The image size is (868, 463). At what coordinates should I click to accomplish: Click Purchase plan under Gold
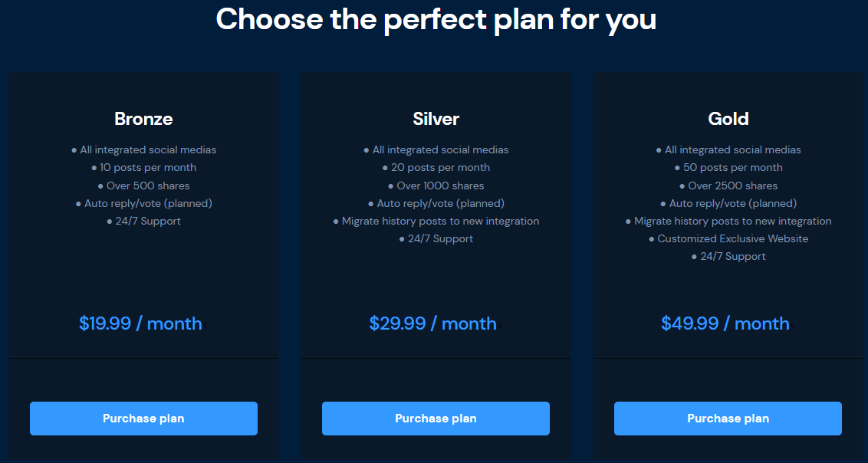[728, 419]
